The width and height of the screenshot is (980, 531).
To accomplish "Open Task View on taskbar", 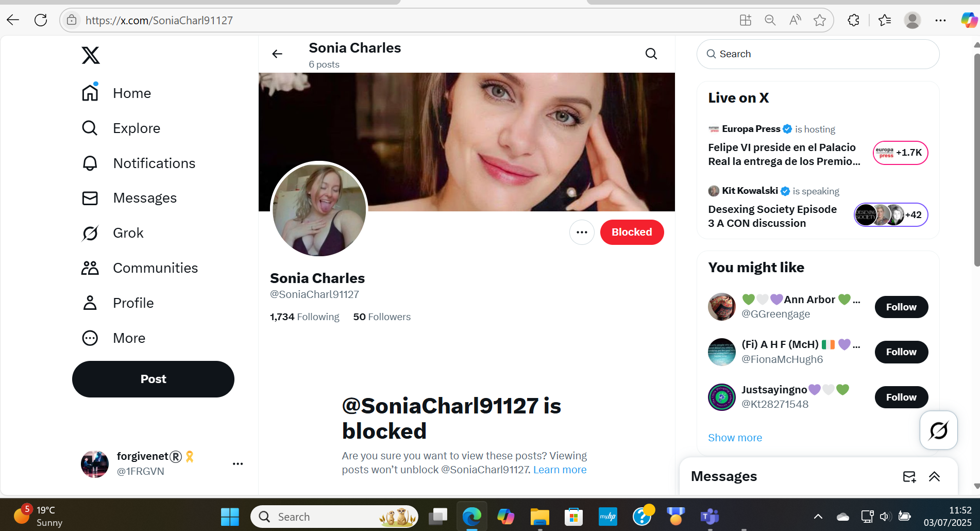I will point(438,517).
